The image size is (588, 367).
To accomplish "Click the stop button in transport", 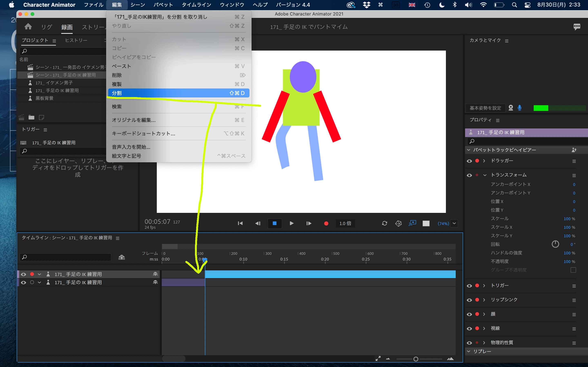I will (275, 223).
